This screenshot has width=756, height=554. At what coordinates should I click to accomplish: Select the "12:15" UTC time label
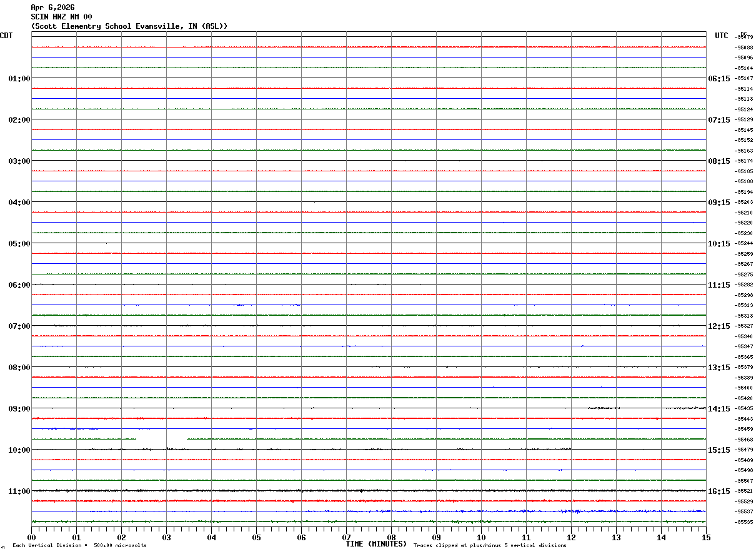click(719, 326)
